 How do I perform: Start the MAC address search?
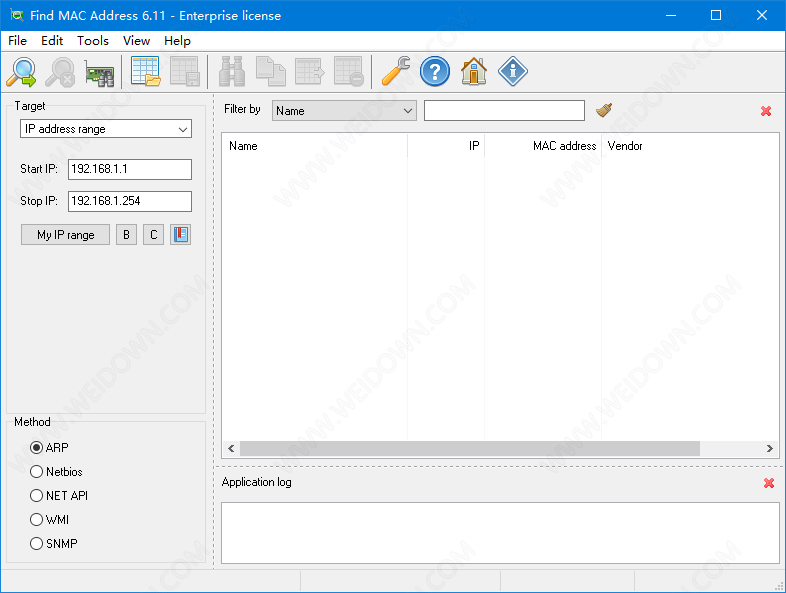coord(21,72)
